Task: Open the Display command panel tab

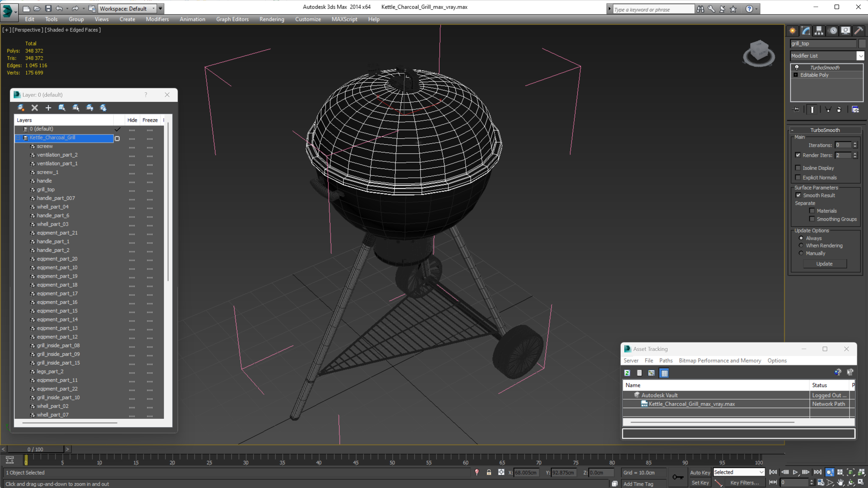Action: pyautogui.click(x=845, y=31)
